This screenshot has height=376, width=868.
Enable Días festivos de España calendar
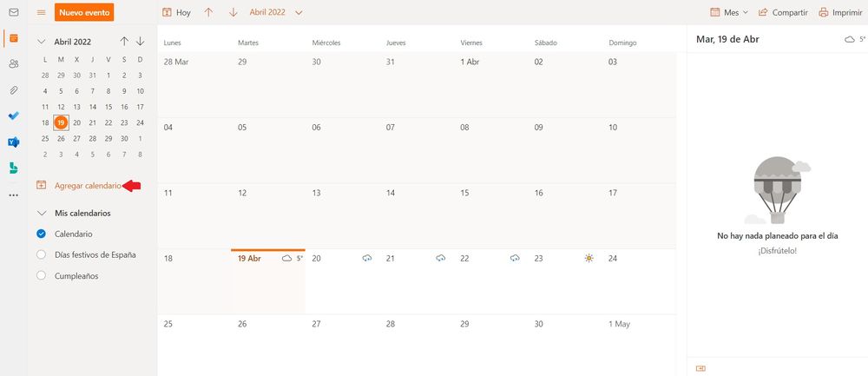point(41,254)
